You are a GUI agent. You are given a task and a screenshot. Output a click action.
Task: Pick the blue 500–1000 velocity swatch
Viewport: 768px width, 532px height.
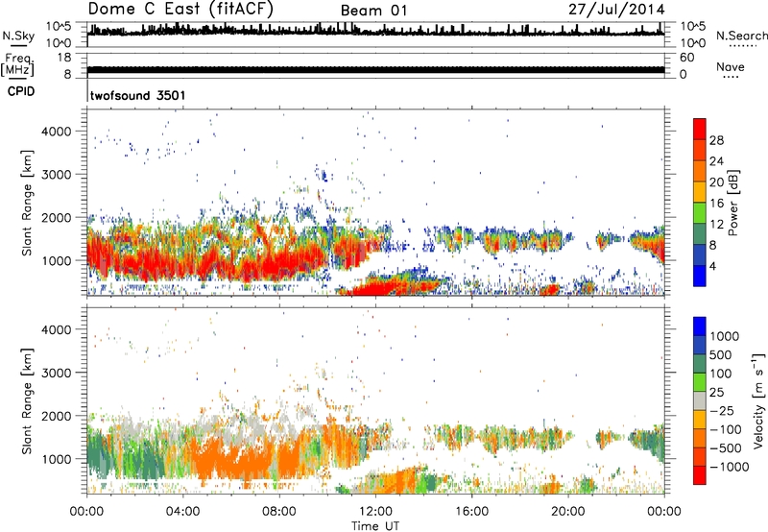coord(700,346)
